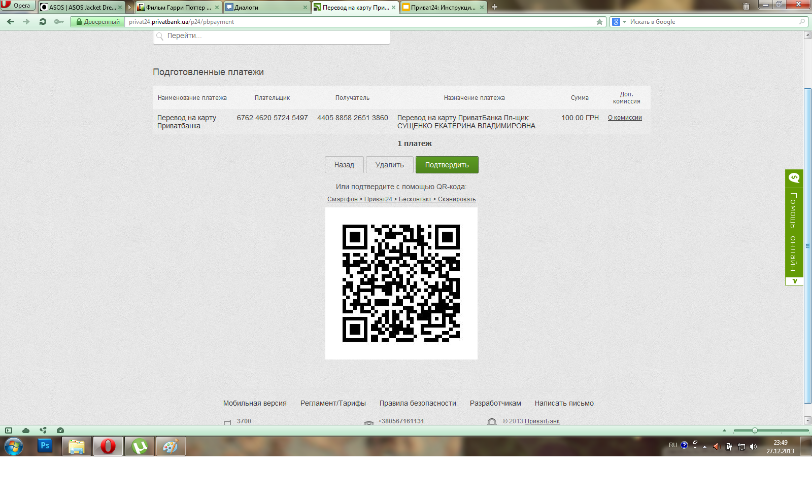Click the payer card number 6762 4620 5724 5497
This screenshot has height=504, width=812.
coord(273,118)
